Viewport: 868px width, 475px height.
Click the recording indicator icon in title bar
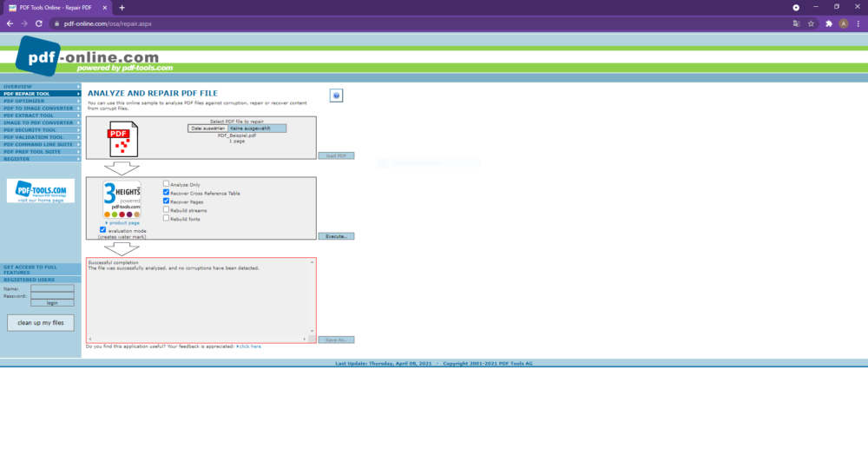point(795,7)
